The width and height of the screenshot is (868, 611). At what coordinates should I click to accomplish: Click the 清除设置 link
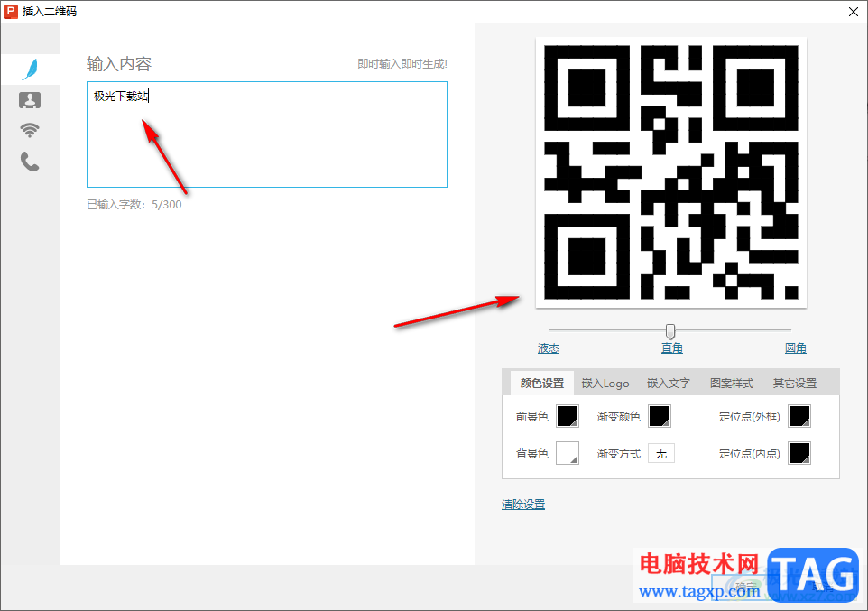coord(523,505)
